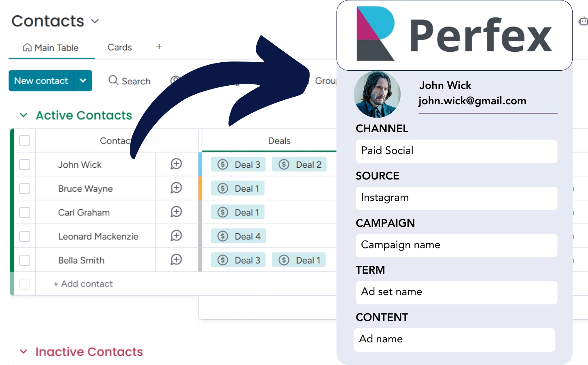Click the Inactive Contacts group title
The width and height of the screenshot is (588, 365).
click(x=89, y=352)
